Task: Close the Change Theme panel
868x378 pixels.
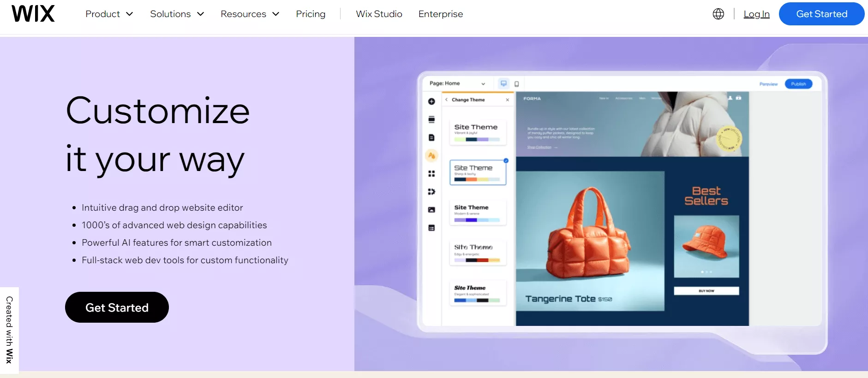Action: pos(508,100)
